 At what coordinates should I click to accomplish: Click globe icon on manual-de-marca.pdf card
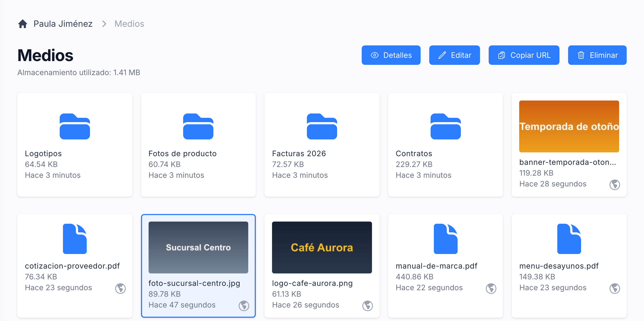[x=491, y=289]
